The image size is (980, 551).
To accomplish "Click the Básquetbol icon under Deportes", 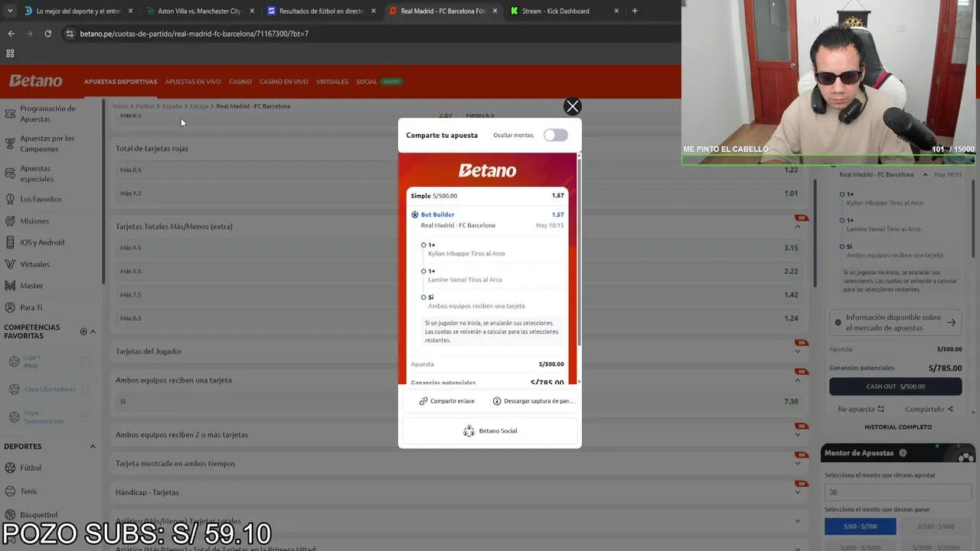I will click(11, 515).
